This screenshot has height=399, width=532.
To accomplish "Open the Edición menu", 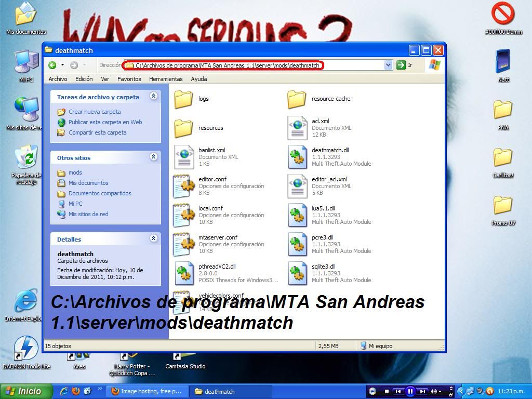I will click(x=84, y=79).
